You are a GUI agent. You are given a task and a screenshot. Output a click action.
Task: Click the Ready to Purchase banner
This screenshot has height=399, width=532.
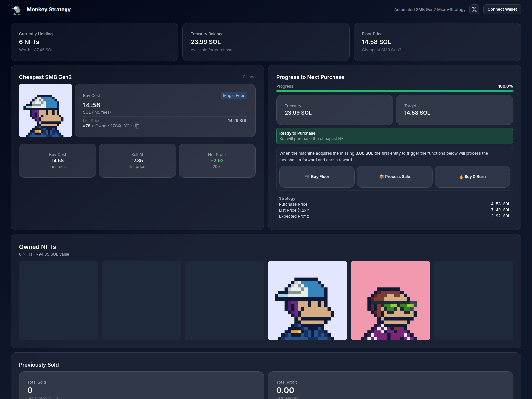click(x=394, y=136)
